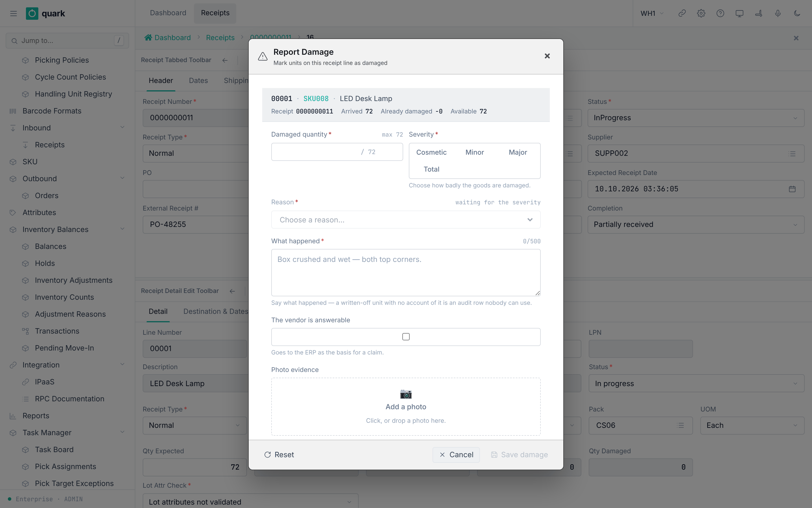Switch to Destination & Dates tab
Screen dimensions: 812x508
pos(216,312)
